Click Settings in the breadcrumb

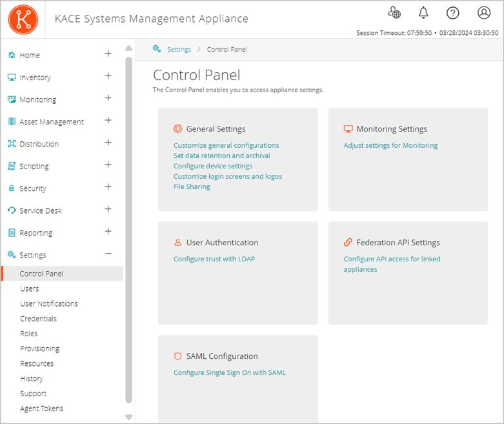pos(179,49)
